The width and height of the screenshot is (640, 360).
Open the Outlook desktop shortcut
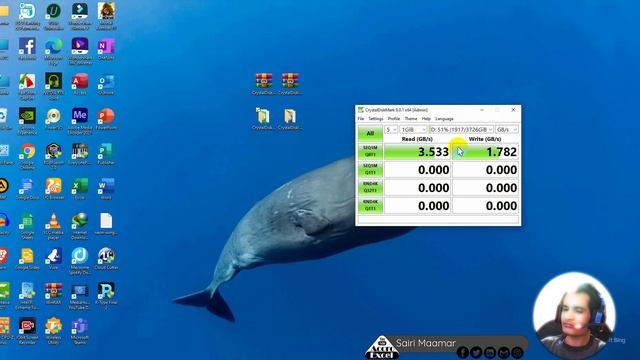tap(106, 84)
